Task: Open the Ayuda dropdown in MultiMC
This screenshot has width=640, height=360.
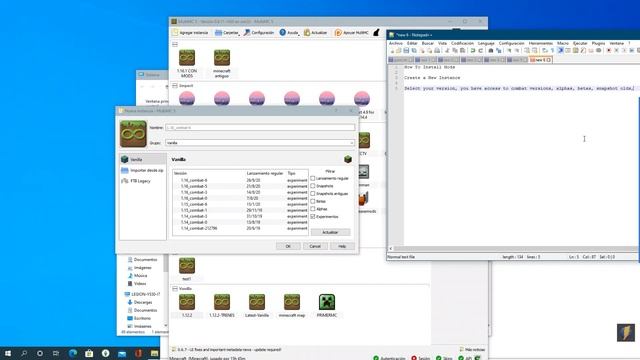Action: [x=289, y=33]
